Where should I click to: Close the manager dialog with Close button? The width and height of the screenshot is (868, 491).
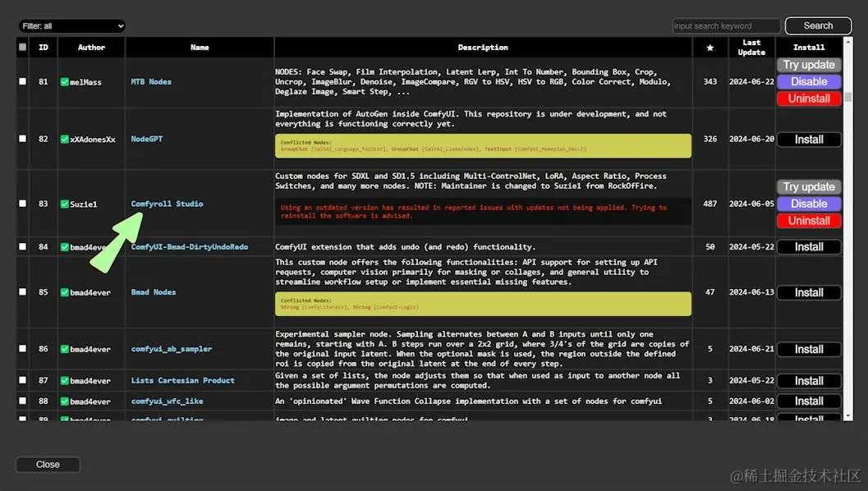[x=48, y=465]
